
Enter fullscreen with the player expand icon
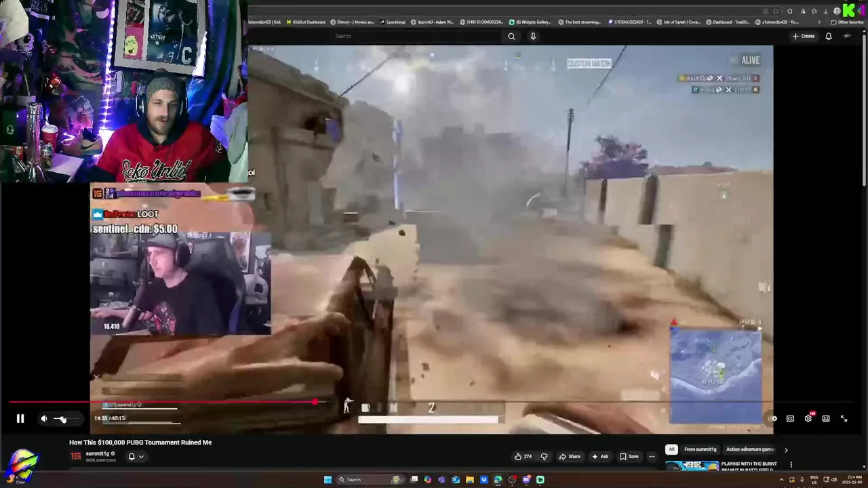click(x=844, y=419)
